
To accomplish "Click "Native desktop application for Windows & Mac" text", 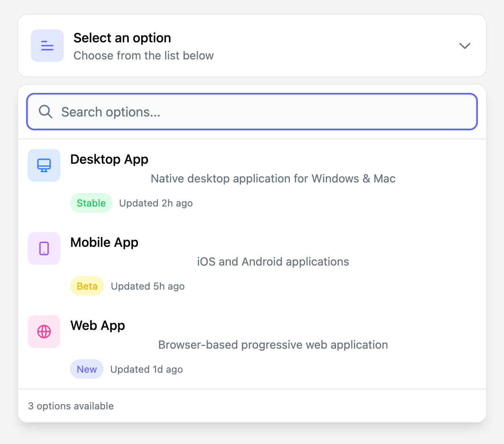I will (x=273, y=179).
